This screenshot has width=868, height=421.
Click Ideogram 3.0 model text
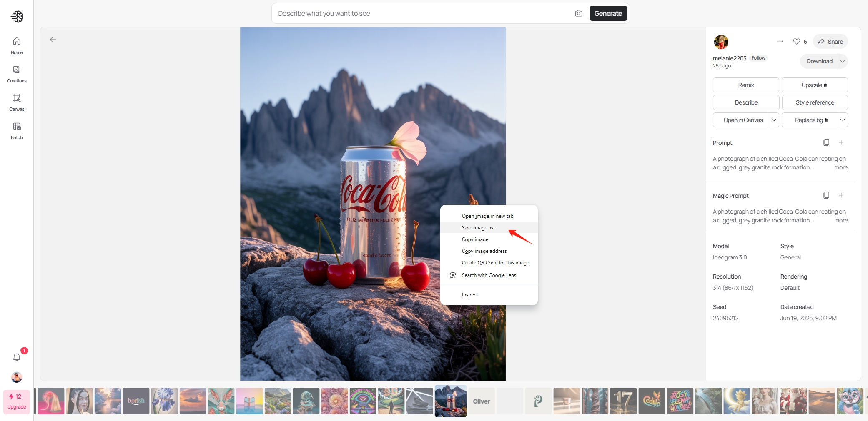(x=730, y=257)
